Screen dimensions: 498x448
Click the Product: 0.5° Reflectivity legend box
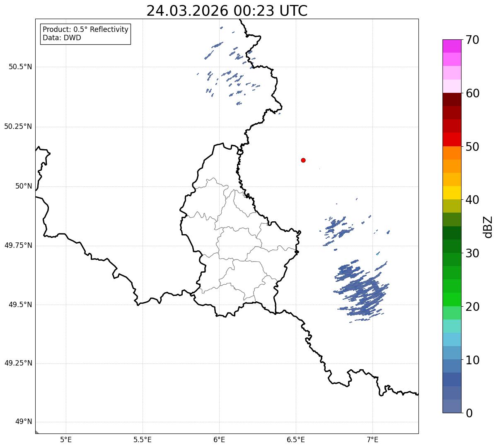click(85, 34)
